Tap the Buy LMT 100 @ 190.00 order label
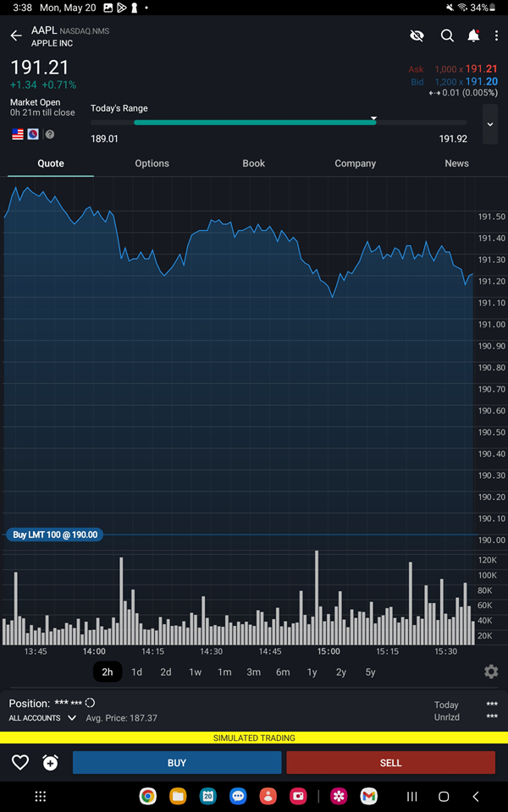The width and height of the screenshot is (508, 812). click(54, 535)
